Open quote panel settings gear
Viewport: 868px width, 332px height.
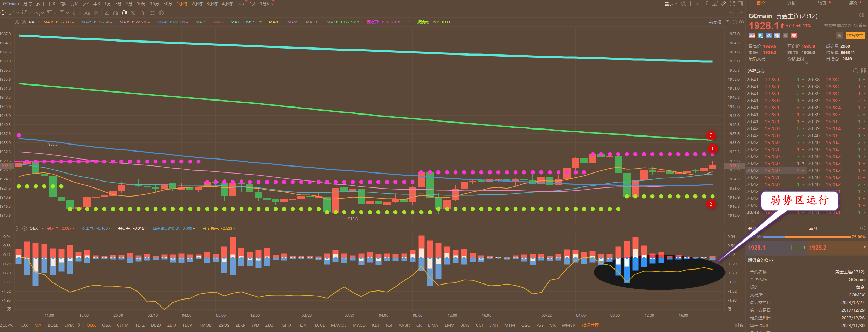point(861,15)
